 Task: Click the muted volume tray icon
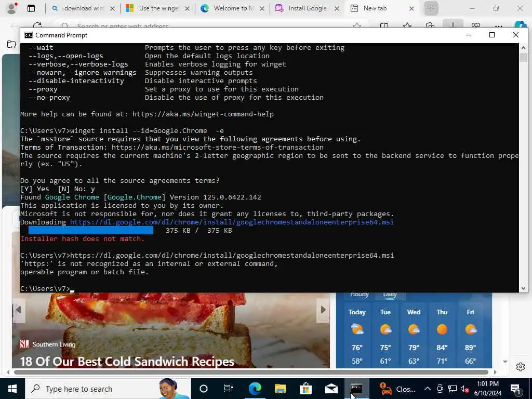tap(464, 389)
